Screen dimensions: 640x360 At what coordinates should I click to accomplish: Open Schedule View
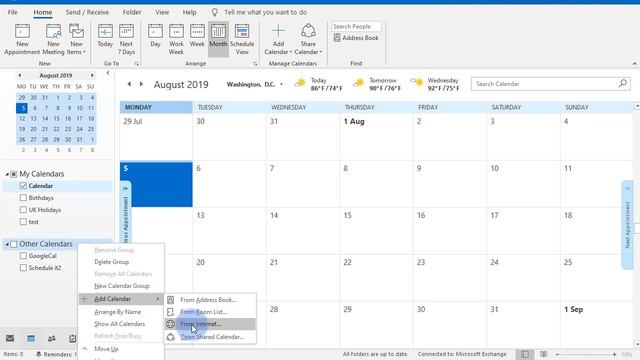click(242, 39)
